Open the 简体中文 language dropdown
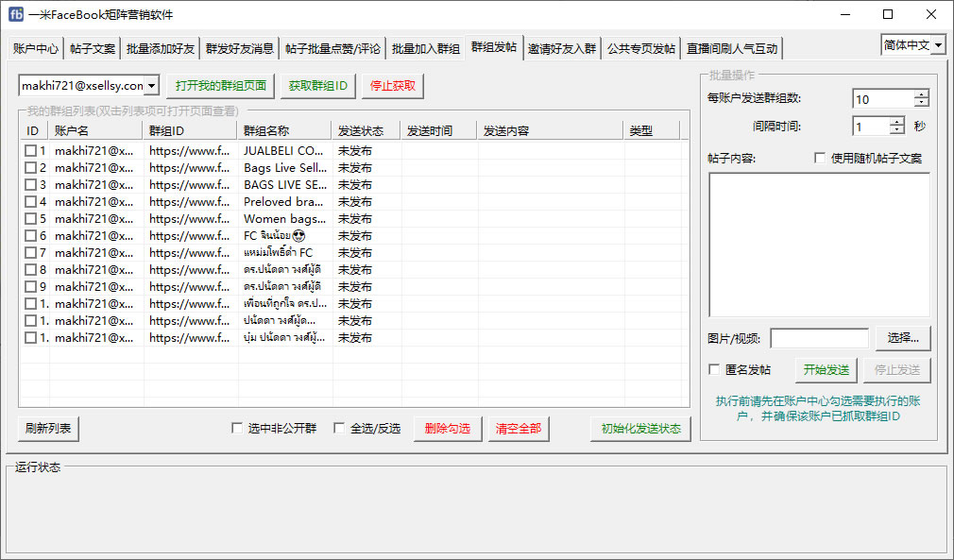 [x=913, y=45]
